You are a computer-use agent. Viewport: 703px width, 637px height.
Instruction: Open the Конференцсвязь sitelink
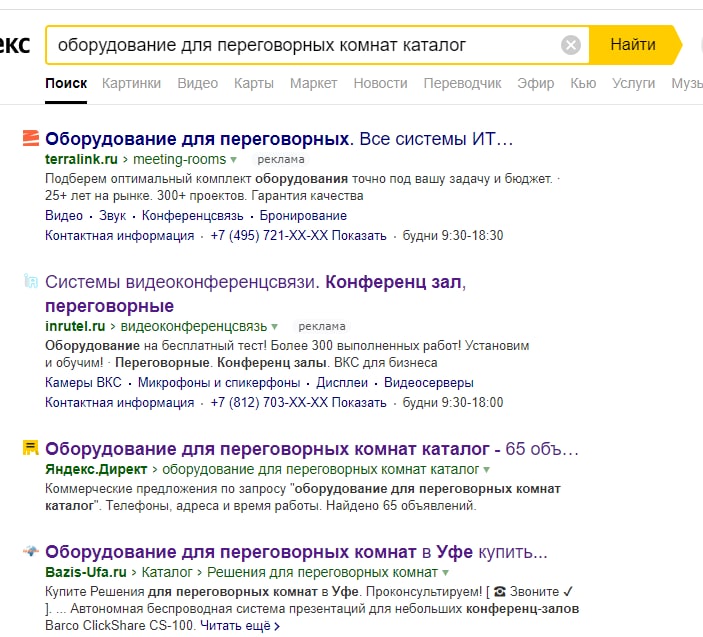tap(192, 216)
